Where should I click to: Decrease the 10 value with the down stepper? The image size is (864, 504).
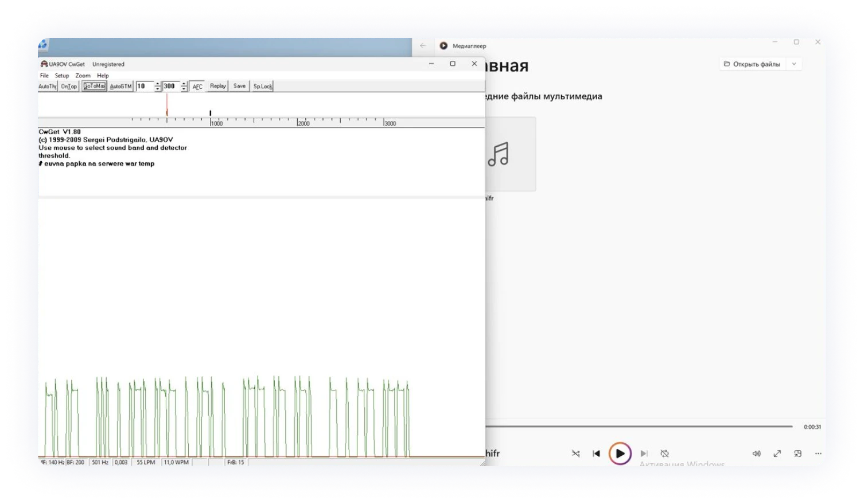click(158, 89)
